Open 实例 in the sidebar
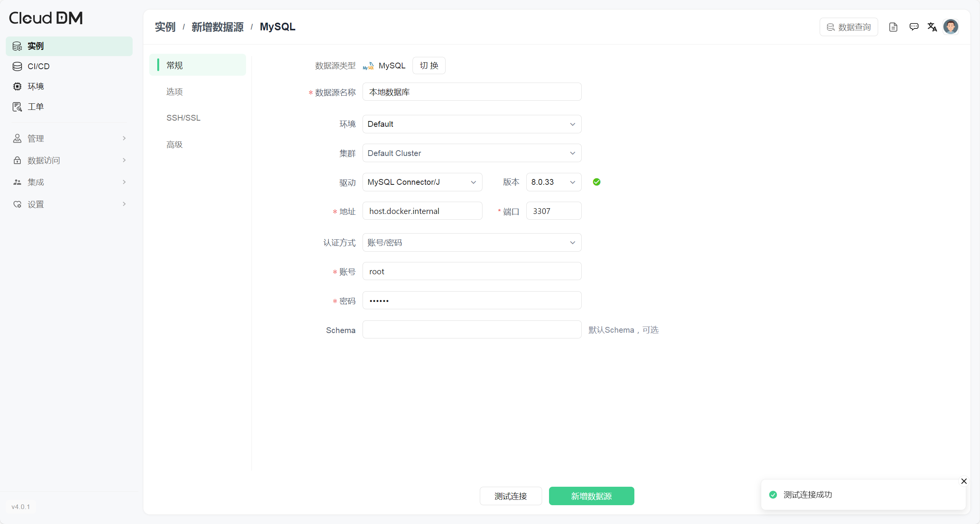 [x=69, y=46]
